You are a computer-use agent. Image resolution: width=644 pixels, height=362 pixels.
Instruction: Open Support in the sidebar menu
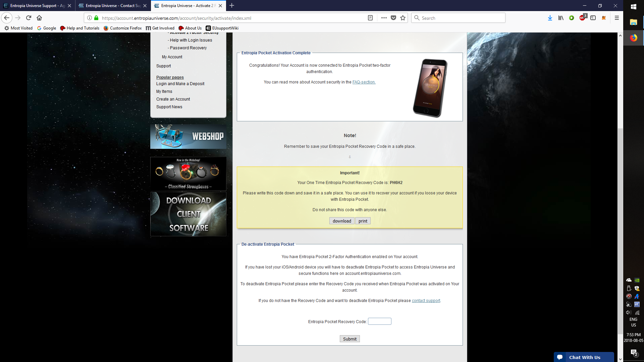(163, 66)
